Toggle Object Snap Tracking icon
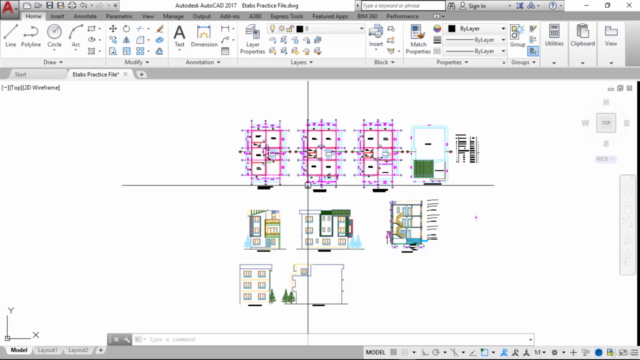640x360 pixels. pyautogui.click(x=473, y=352)
